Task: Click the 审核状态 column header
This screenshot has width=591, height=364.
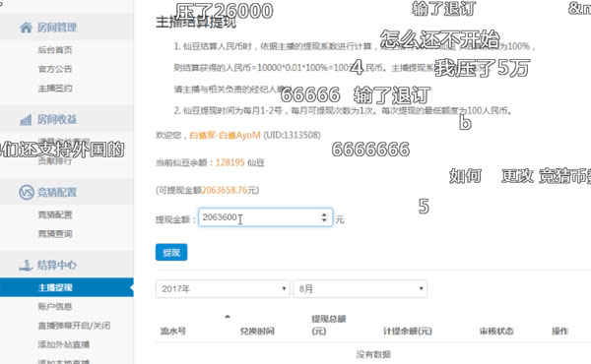Action: pyautogui.click(x=496, y=332)
